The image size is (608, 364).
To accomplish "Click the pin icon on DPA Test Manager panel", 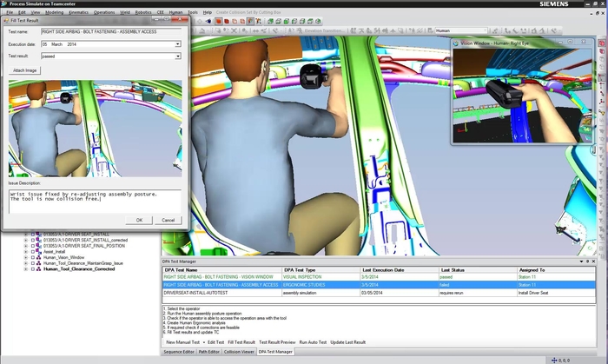I will point(587,261).
